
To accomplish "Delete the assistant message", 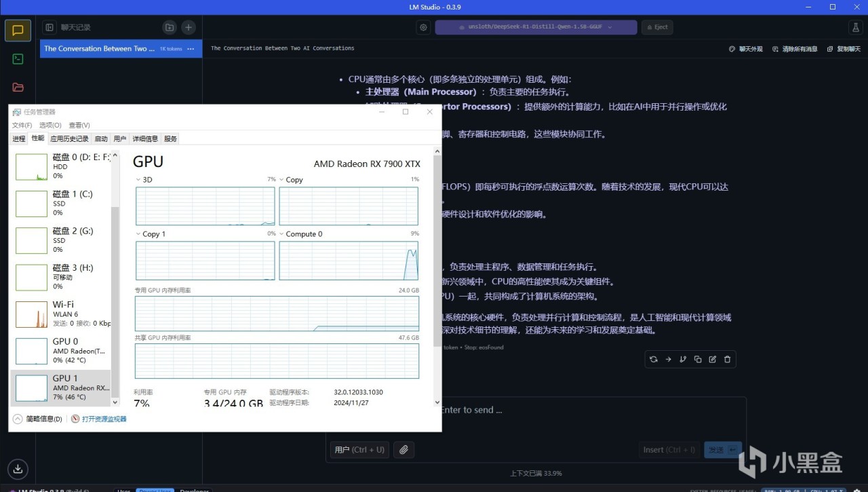I will coord(728,359).
